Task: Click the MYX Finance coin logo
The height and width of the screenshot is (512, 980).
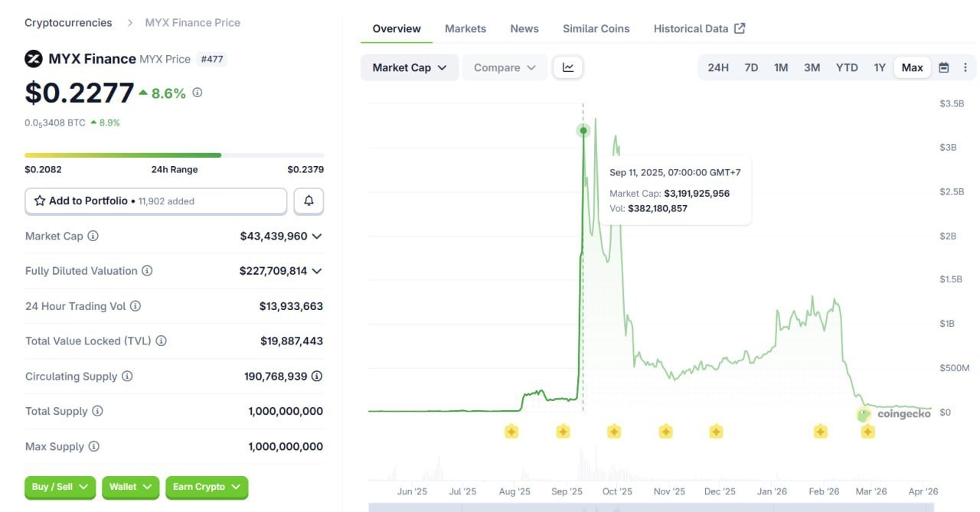Action: 33,58
